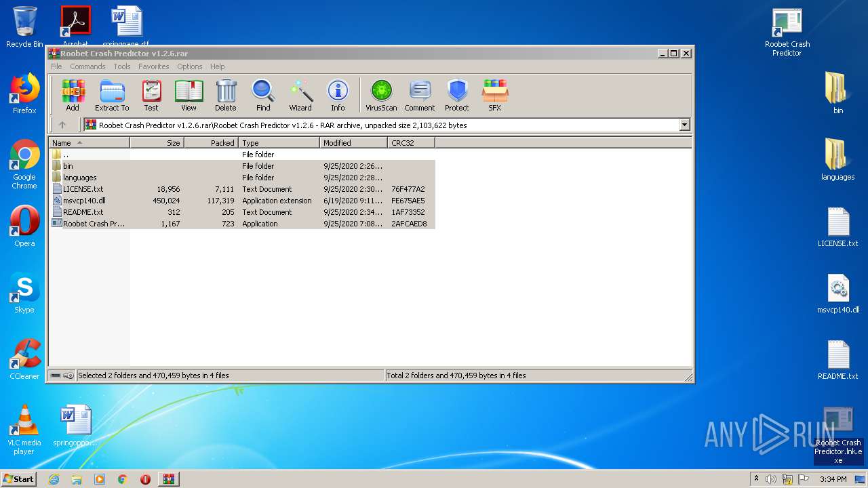Open the Commands menu

click(x=87, y=66)
